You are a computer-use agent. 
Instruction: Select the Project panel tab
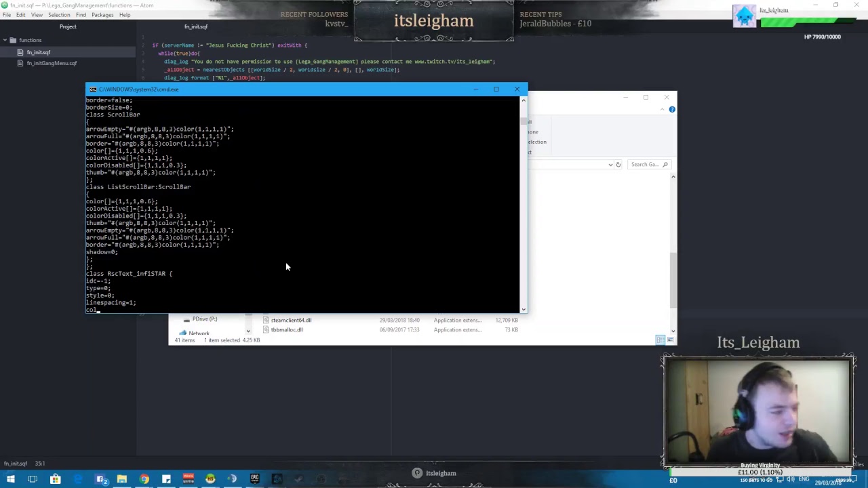pyautogui.click(x=68, y=26)
